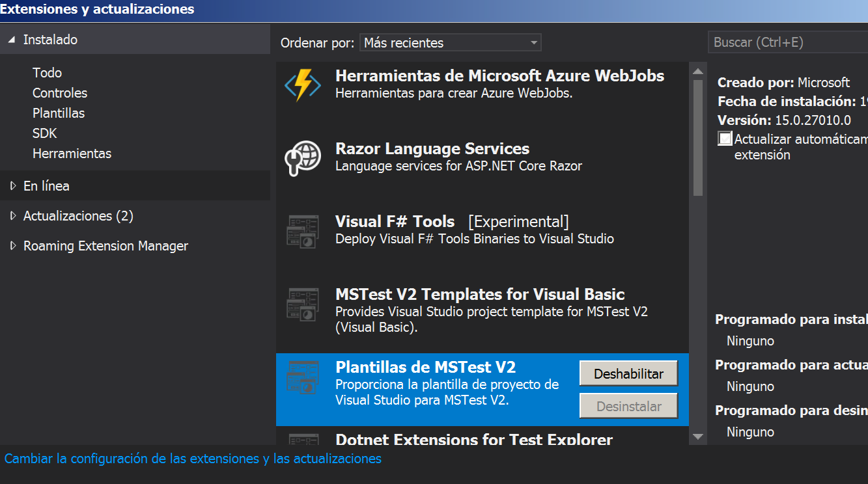Collapse the Instalado tree node
Viewport: 868px width, 484px height.
point(12,40)
